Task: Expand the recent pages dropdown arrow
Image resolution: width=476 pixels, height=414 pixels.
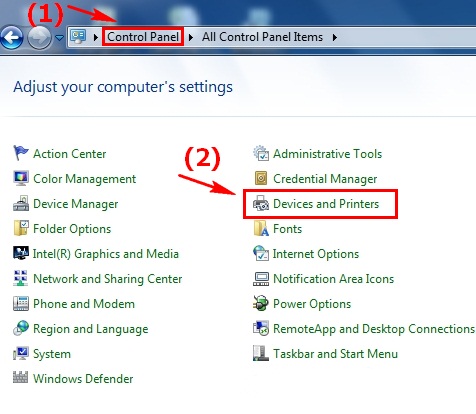Action: (x=59, y=38)
